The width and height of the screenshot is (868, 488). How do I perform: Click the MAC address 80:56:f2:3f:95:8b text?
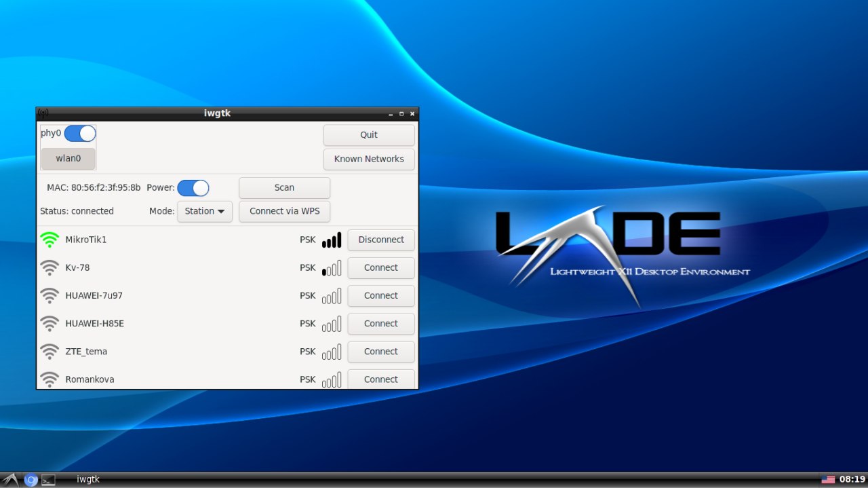tap(94, 188)
